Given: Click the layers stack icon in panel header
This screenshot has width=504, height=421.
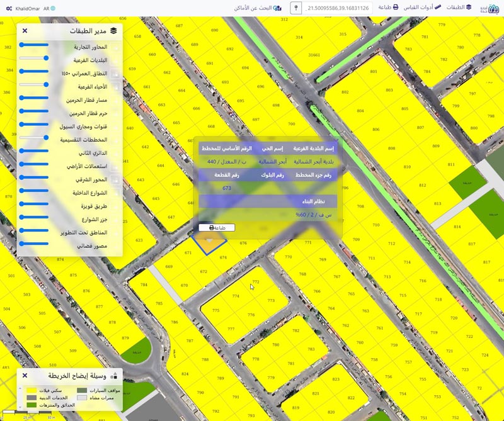Looking at the screenshot, I should pos(113,30).
